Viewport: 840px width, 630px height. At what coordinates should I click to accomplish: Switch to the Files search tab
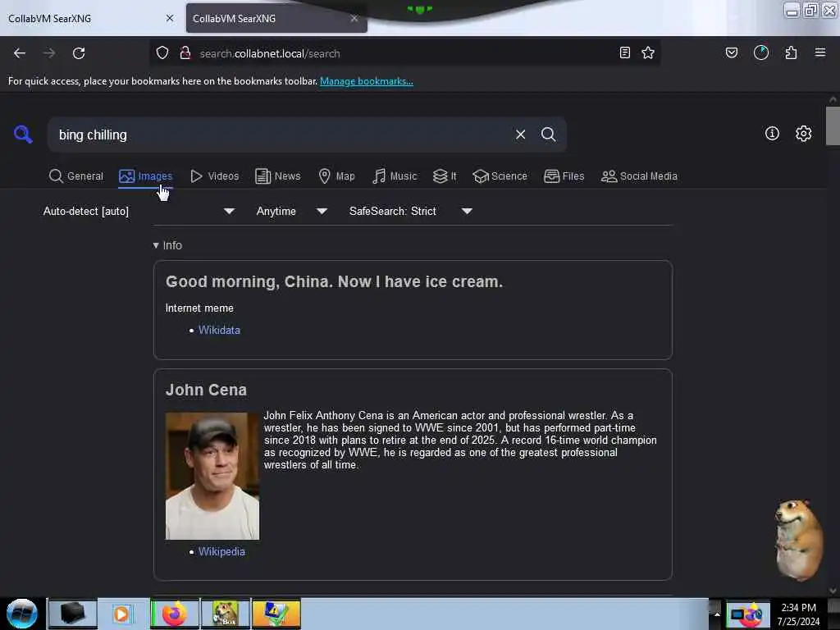tap(564, 176)
